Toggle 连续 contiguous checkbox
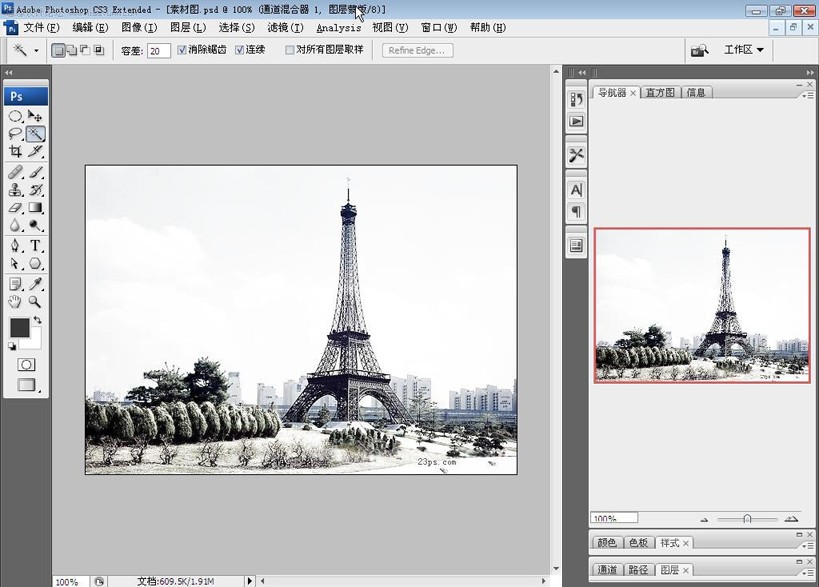The width and height of the screenshot is (819, 587). tap(239, 50)
